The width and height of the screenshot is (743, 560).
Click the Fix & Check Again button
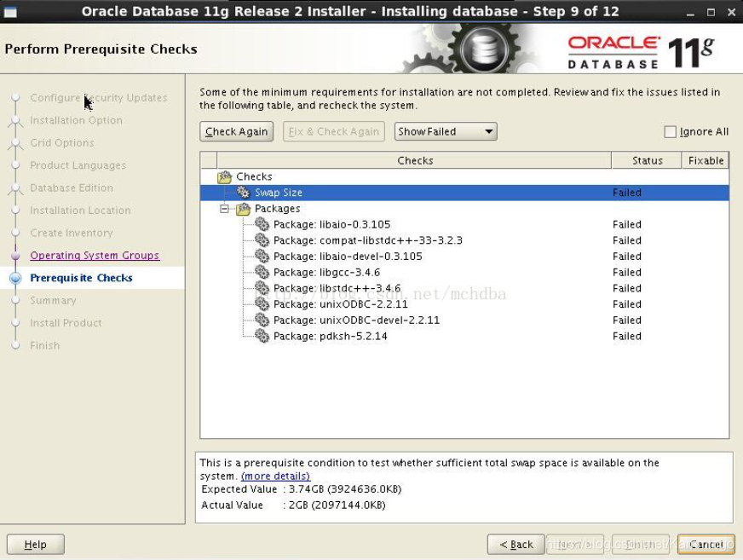(x=334, y=131)
